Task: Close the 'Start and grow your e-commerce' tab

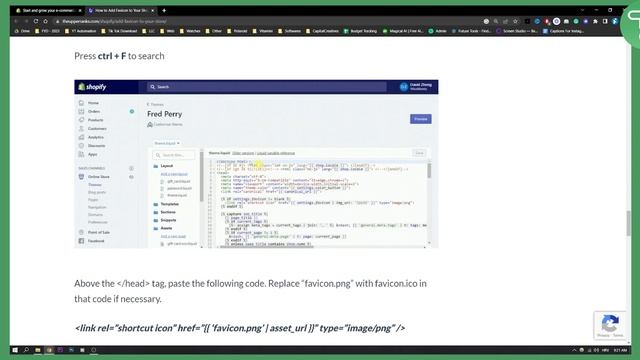Action: [x=80, y=10]
